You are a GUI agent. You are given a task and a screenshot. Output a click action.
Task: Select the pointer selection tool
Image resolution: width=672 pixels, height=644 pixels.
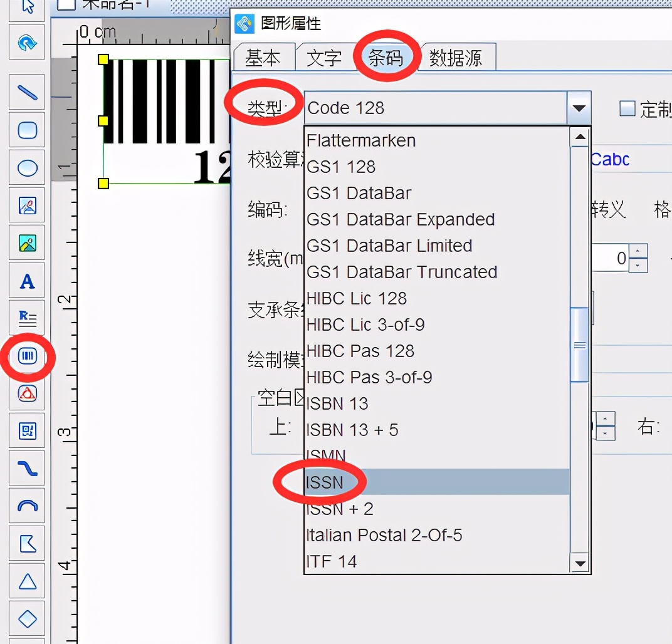27,8
